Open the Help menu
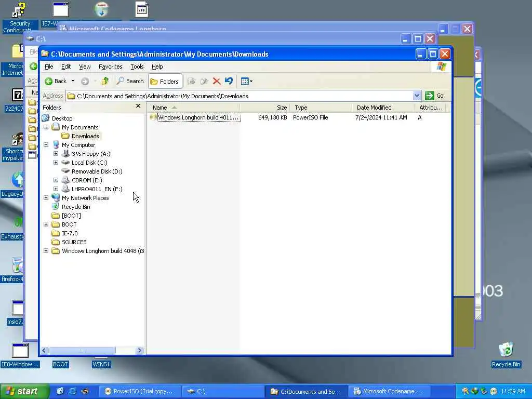Viewport: 532px width, 399px height. [157, 66]
